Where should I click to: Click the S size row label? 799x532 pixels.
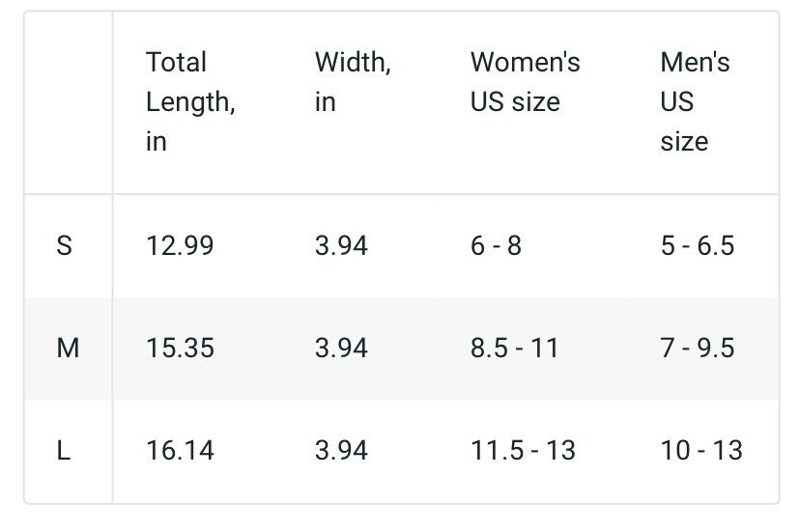[64, 246]
